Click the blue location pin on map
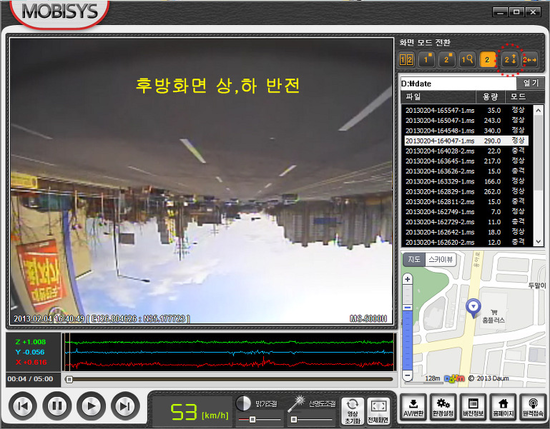 click(x=473, y=308)
